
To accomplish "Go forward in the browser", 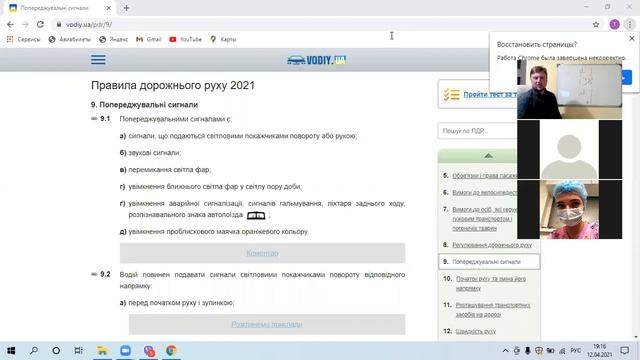I will [25, 24].
